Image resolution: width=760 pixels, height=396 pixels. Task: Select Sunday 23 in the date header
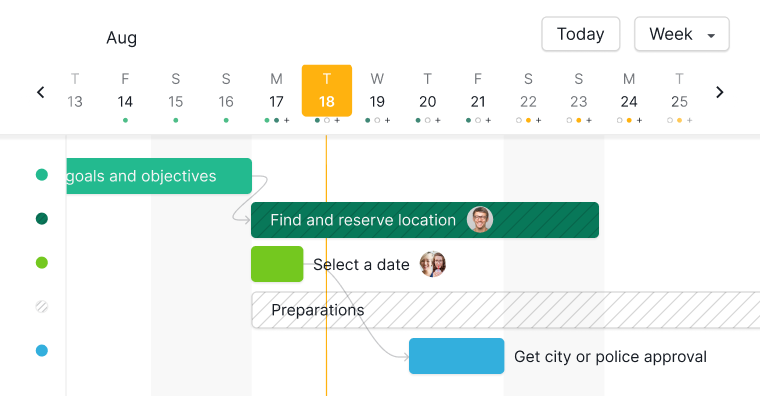point(579,91)
